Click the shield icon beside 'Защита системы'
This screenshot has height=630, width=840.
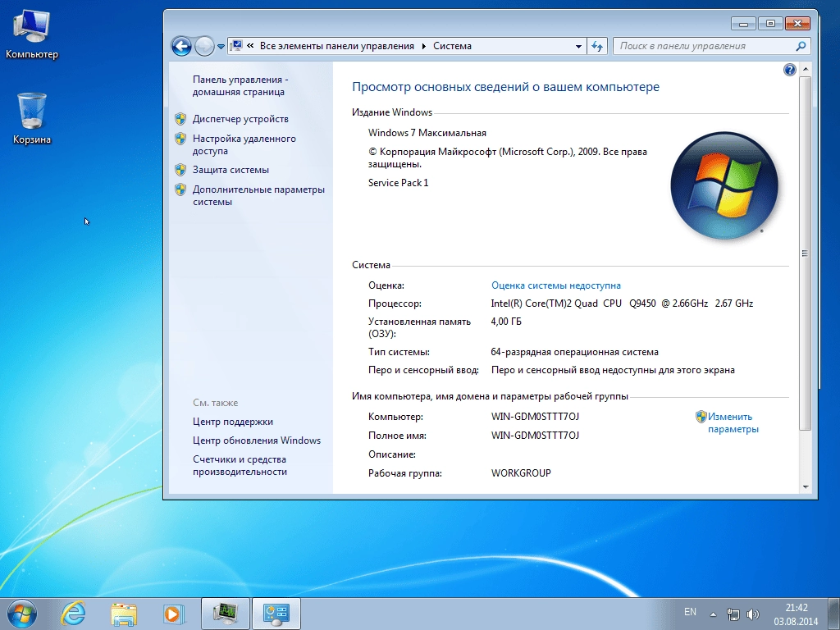[x=180, y=170]
